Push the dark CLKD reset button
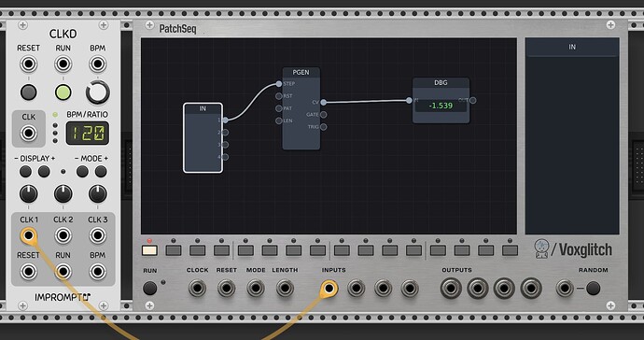Image resolution: width=644 pixels, height=340 pixels. 28,92
